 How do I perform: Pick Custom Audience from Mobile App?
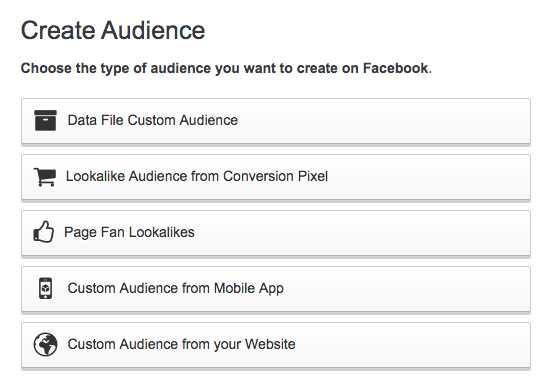[276, 289]
